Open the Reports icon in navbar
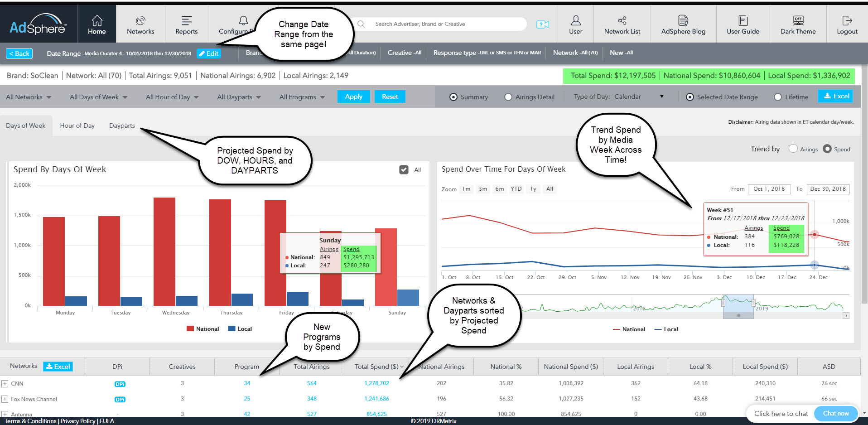The image size is (868, 425). click(186, 21)
